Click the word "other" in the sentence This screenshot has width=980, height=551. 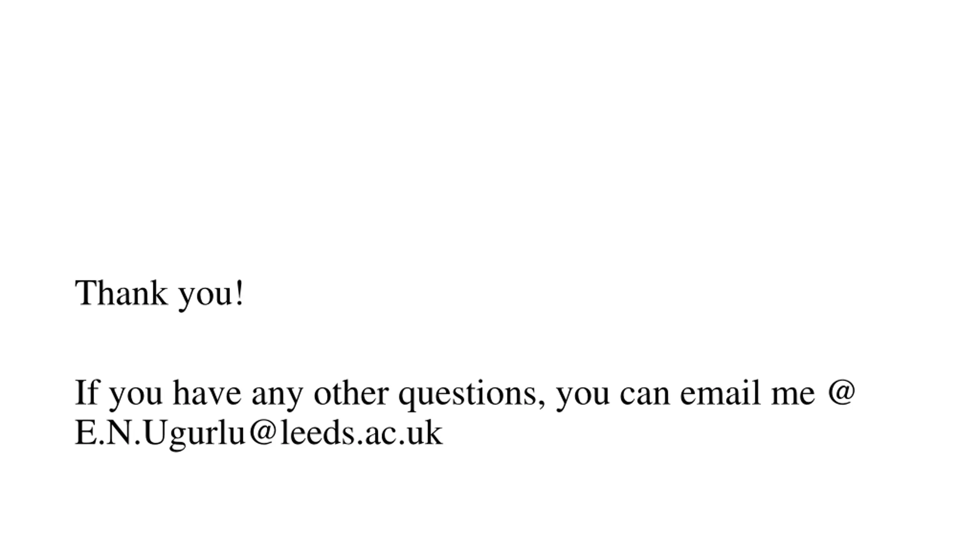351,393
